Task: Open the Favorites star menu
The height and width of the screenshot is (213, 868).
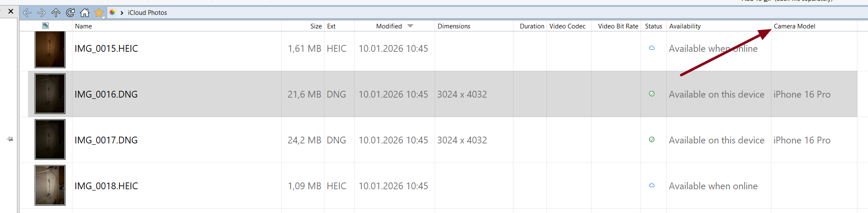Action: pyautogui.click(x=99, y=13)
